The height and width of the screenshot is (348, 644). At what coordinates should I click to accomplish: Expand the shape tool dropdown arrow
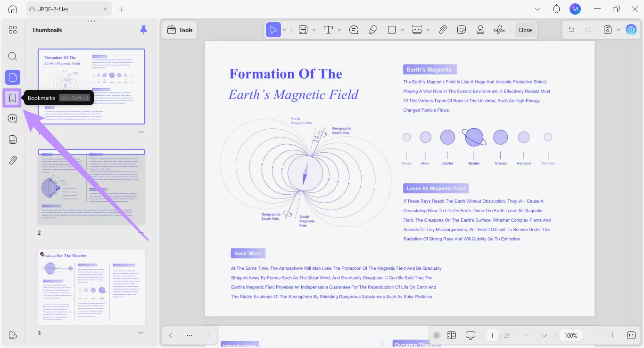(403, 30)
